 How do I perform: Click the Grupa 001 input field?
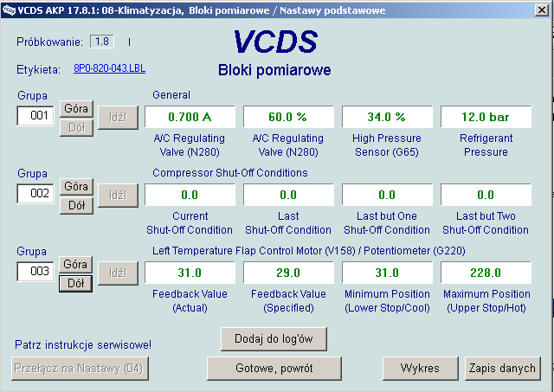tap(35, 115)
